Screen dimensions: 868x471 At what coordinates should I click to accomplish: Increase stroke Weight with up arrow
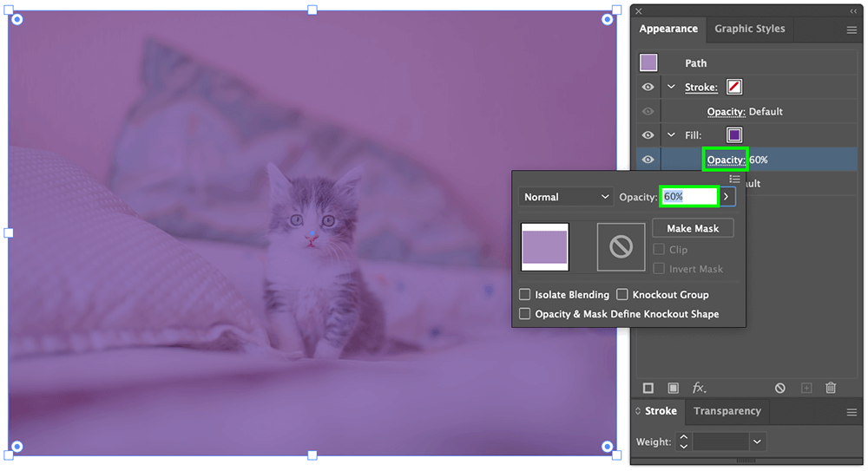(684, 437)
